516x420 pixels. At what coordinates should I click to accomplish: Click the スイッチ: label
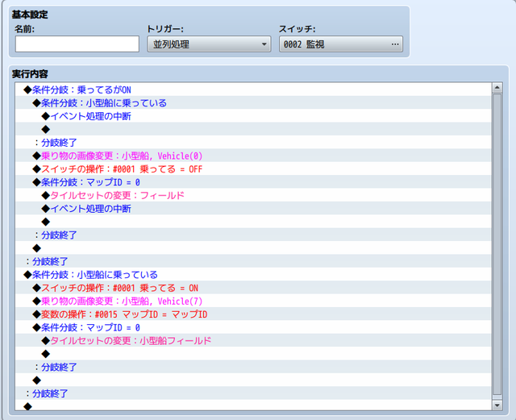point(297,29)
